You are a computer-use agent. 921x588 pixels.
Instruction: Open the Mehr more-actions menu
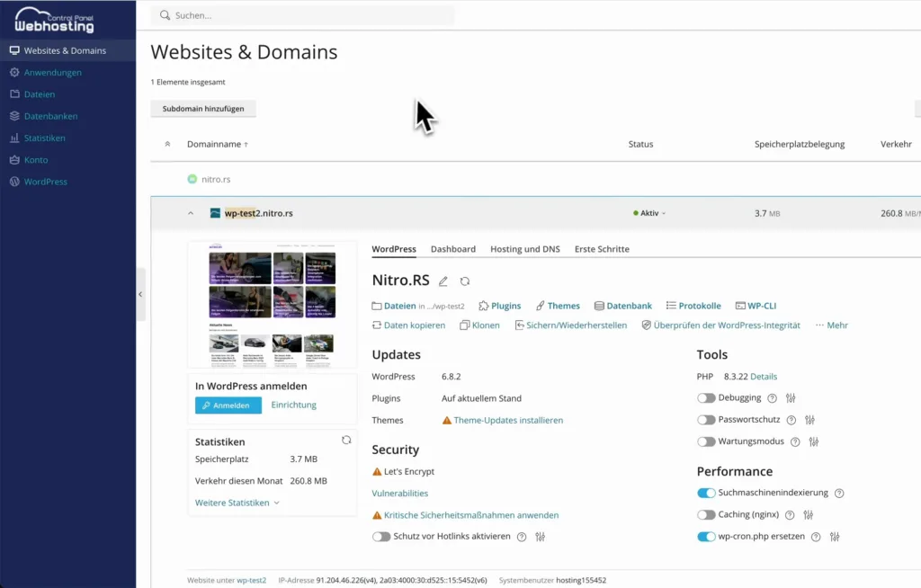[832, 325]
